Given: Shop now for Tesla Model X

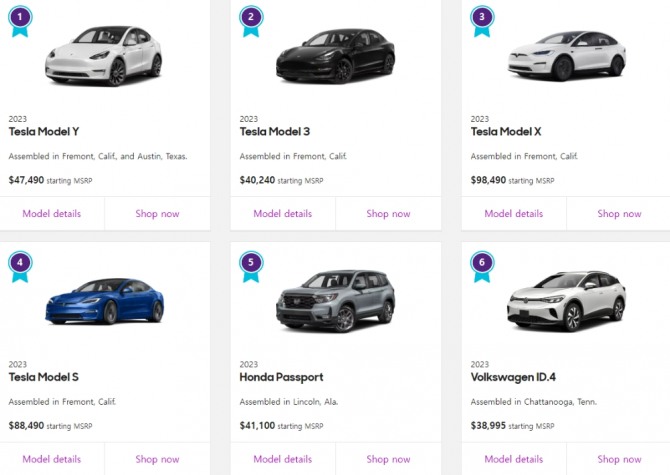Looking at the screenshot, I should (619, 214).
